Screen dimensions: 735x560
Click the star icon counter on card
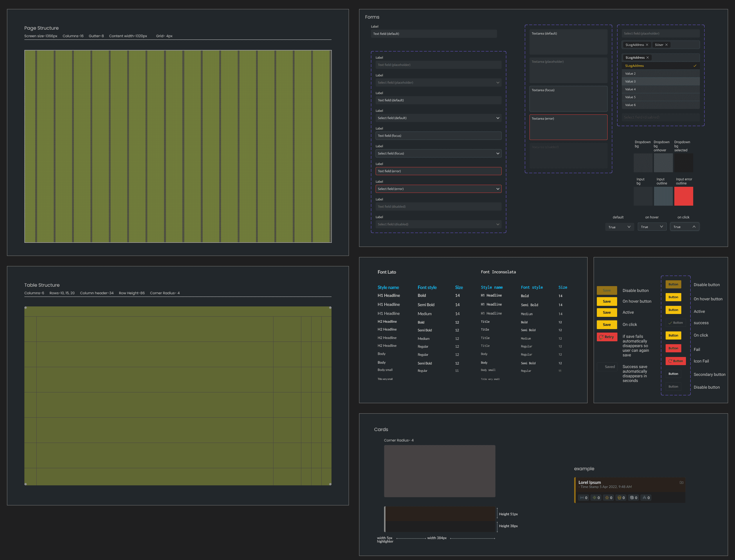click(x=609, y=498)
